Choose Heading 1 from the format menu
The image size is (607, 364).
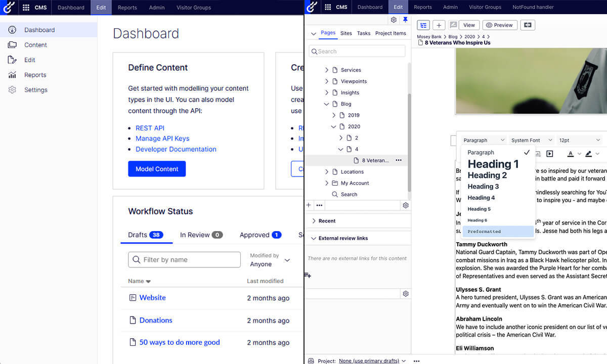click(493, 164)
